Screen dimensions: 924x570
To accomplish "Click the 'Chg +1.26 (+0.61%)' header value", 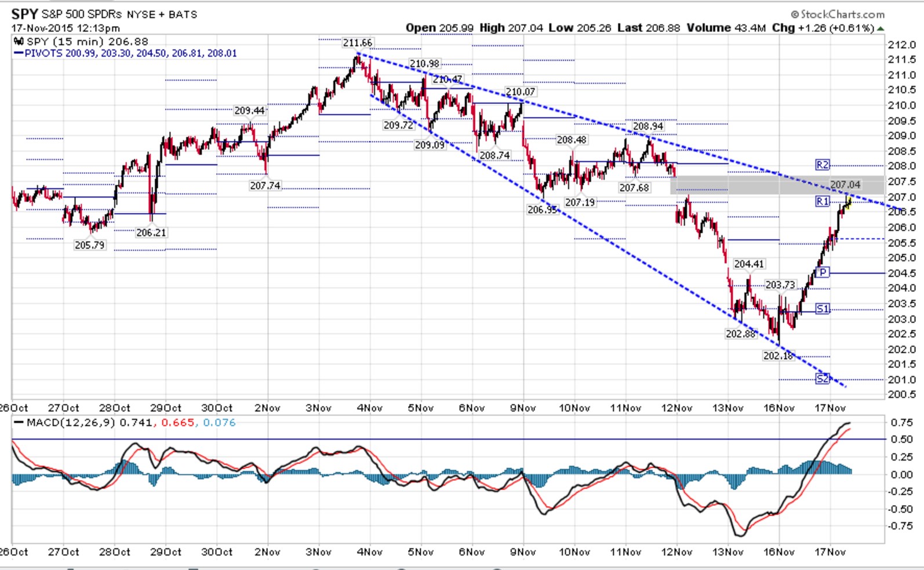I will click(x=823, y=28).
